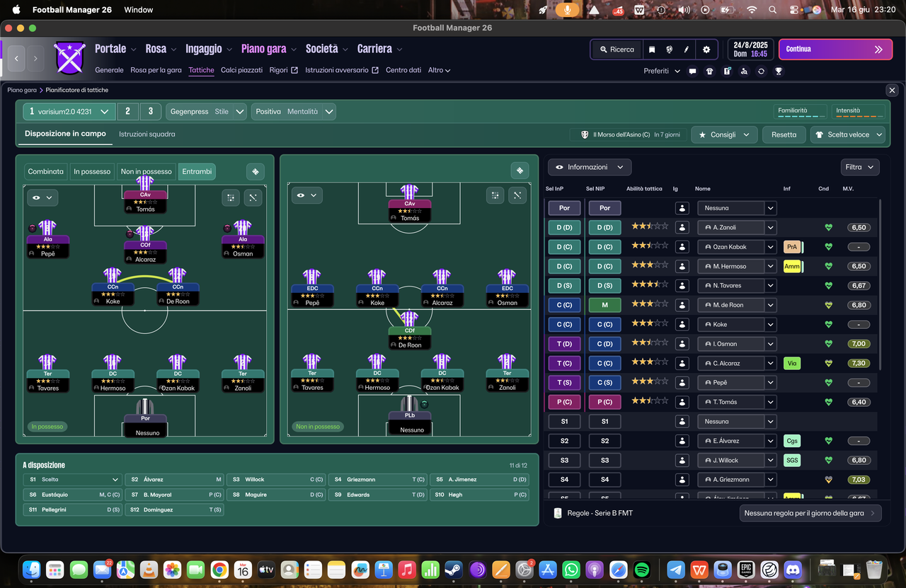Click the bookmark icon next to Ricerca
The height and width of the screenshot is (588, 906).
point(652,50)
